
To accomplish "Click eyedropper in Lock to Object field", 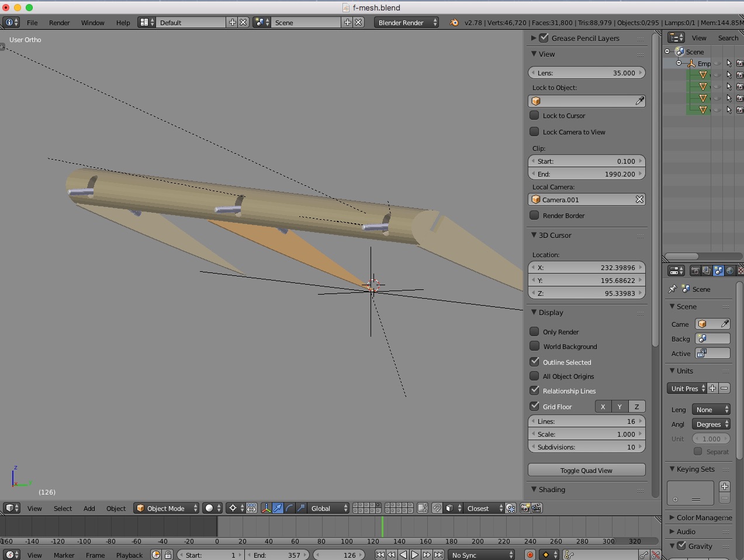I will [639, 101].
